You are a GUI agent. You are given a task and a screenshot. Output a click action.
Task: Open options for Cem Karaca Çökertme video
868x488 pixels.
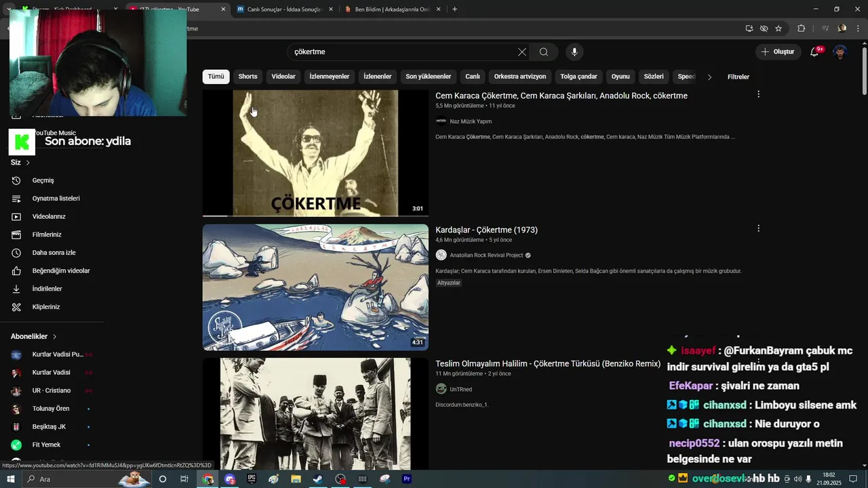click(758, 94)
